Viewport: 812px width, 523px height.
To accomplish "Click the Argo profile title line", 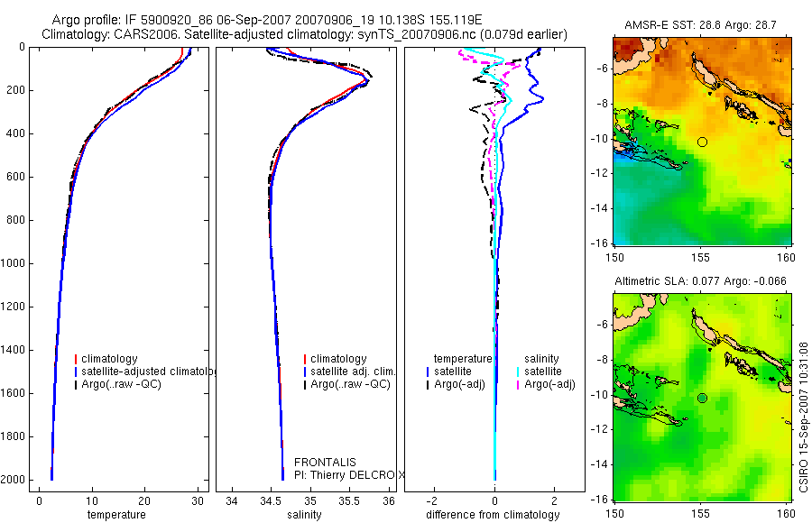I will [x=267, y=20].
